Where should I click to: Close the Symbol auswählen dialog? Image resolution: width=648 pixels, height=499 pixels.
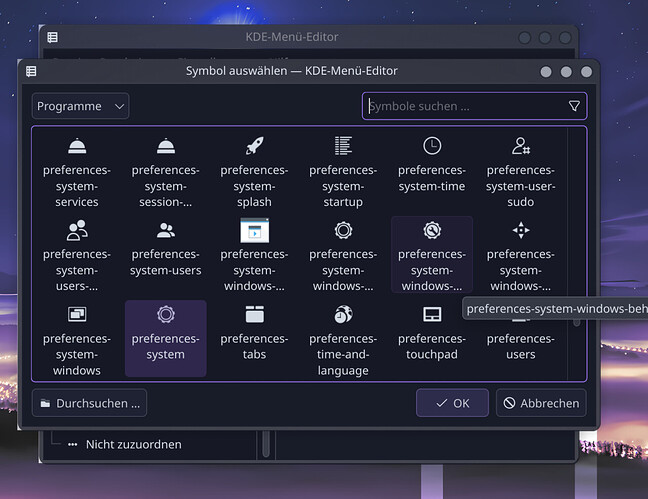click(586, 72)
